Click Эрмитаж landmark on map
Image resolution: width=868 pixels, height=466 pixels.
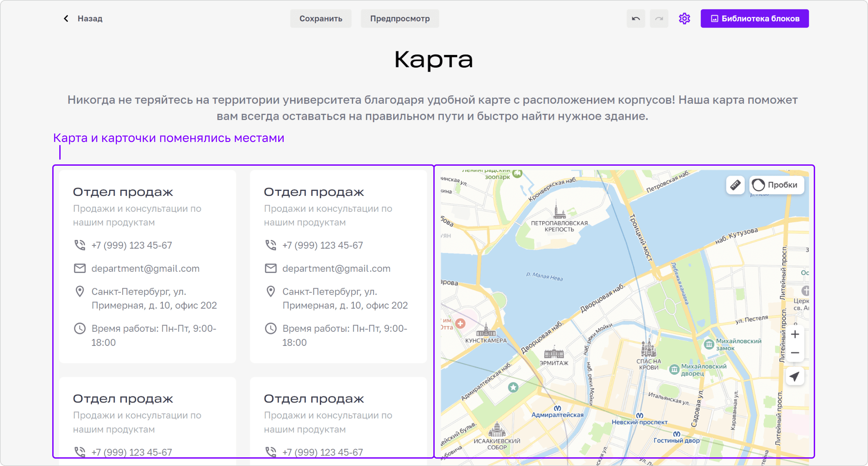click(x=554, y=356)
